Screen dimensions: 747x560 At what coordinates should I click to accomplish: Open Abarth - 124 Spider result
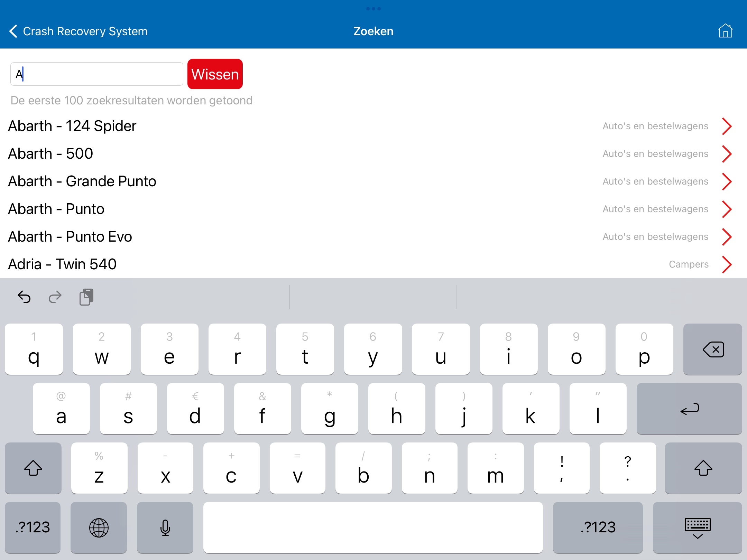click(373, 126)
